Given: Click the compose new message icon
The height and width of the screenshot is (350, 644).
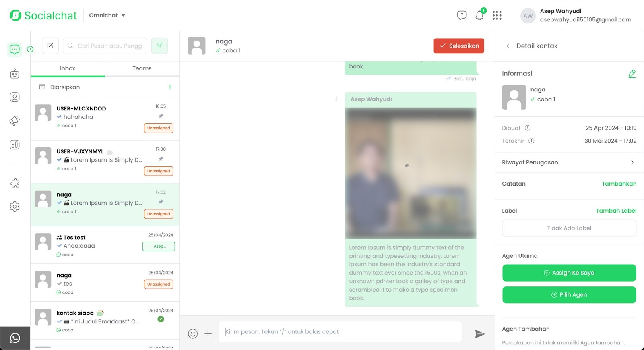Looking at the screenshot, I should tap(50, 46).
